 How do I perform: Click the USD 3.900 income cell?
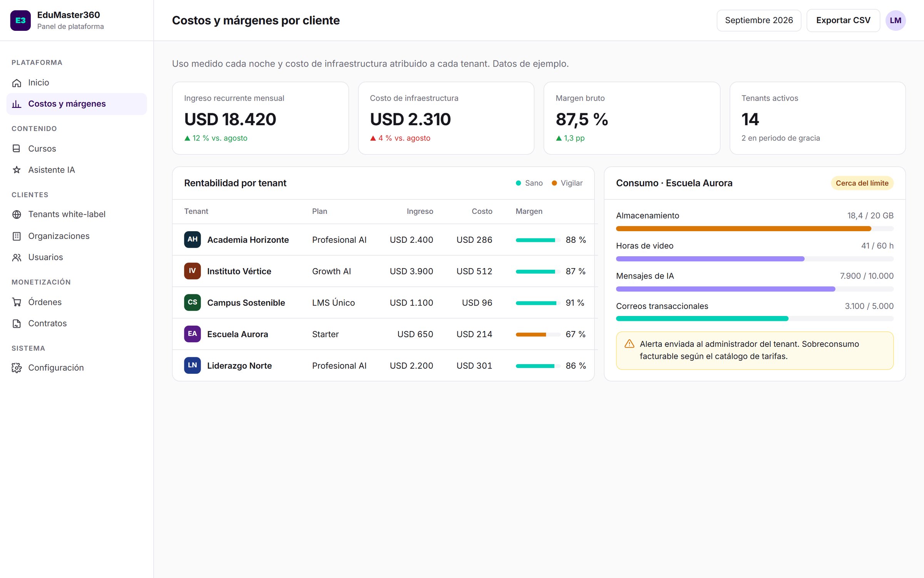[x=411, y=271]
